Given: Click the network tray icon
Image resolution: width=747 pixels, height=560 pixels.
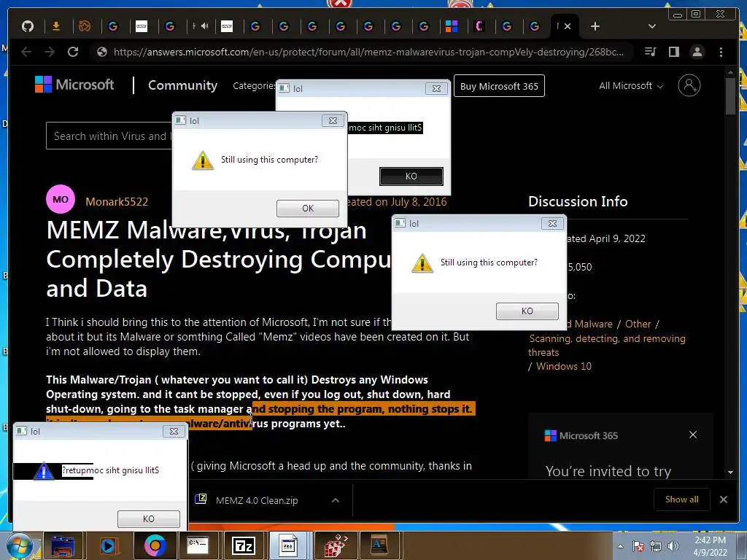Looking at the screenshot, I should click(x=656, y=546).
